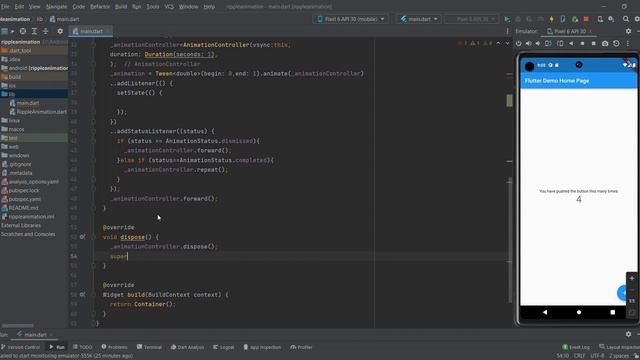Power off emulator using power icon
The width and height of the screenshot is (640, 360).
pyautogui.click(x=518, y=43)
